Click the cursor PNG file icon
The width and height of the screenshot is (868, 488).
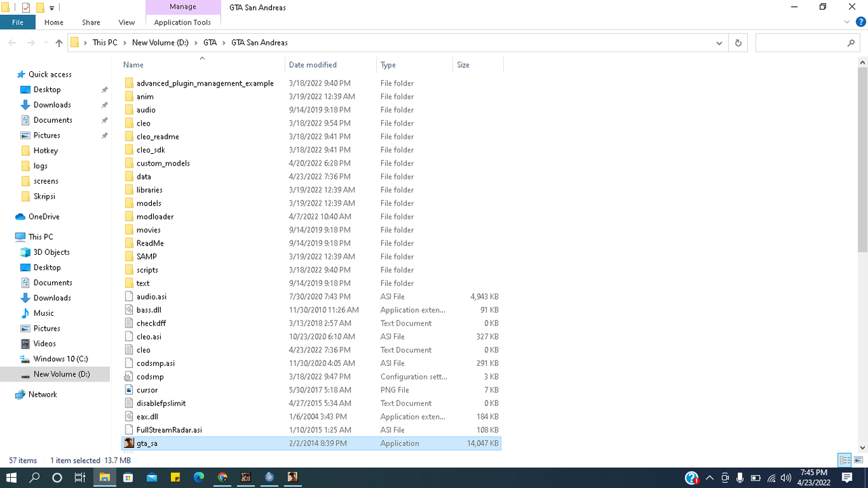pyautogui.click(x=129, y=390)
